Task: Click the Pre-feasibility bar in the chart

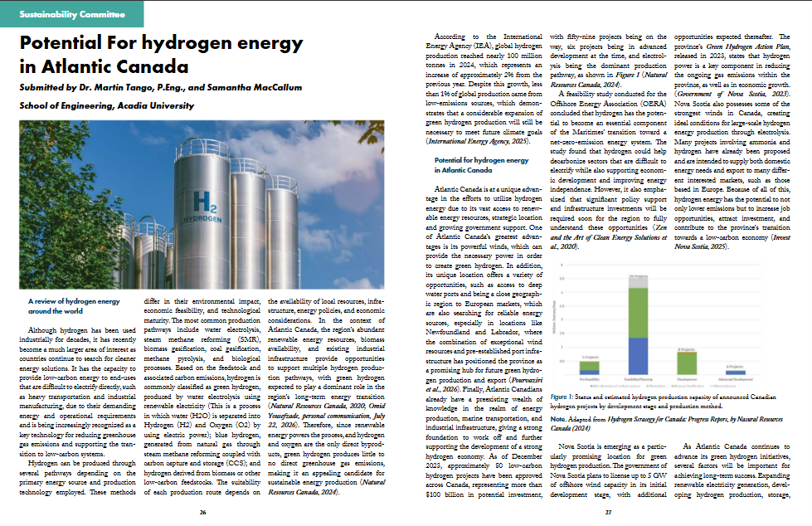Action: tap(590, 368)
